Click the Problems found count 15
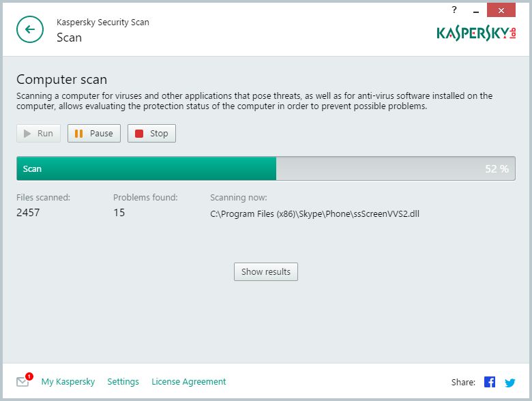532x401 pixels. (x=119, y=213)
